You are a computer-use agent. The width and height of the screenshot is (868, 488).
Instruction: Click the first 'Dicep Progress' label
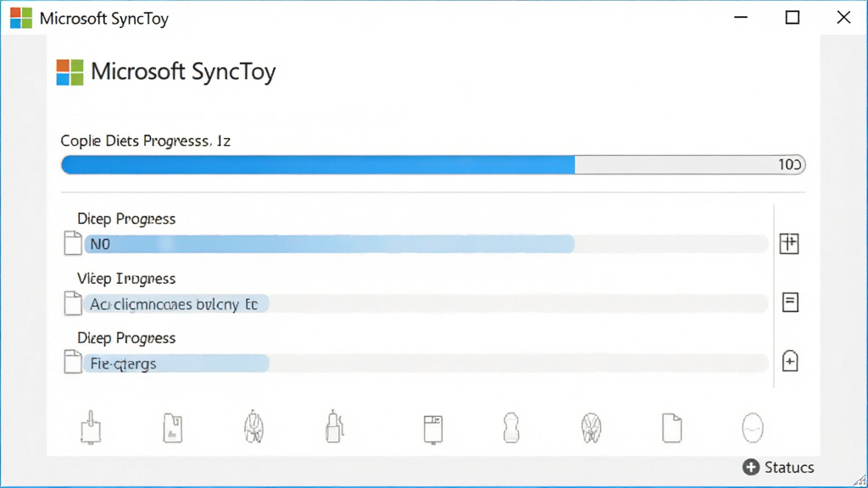126,219
